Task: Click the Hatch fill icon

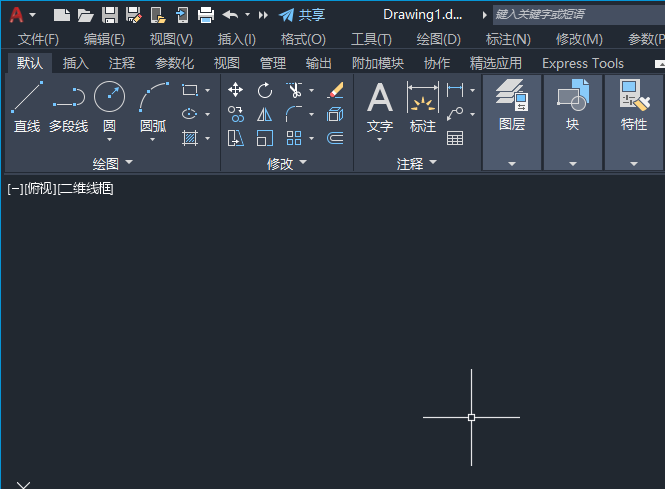Action: [190, 138]
